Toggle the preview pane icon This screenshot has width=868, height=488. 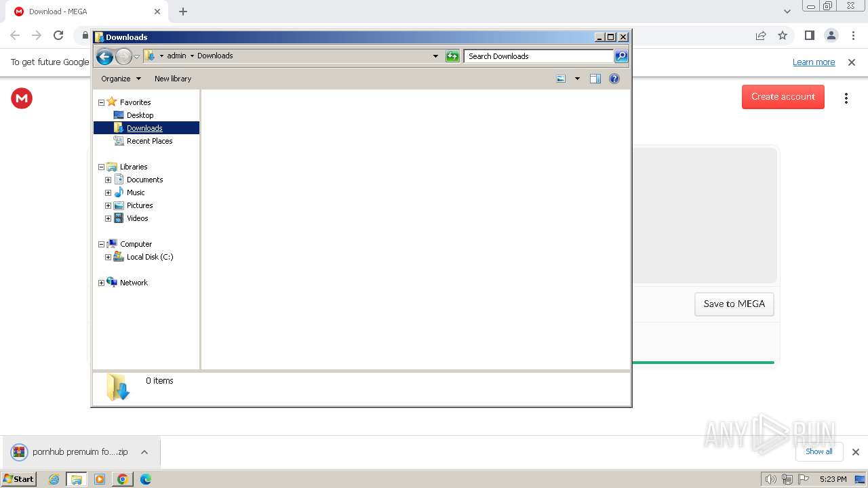(x=595, y=79)
